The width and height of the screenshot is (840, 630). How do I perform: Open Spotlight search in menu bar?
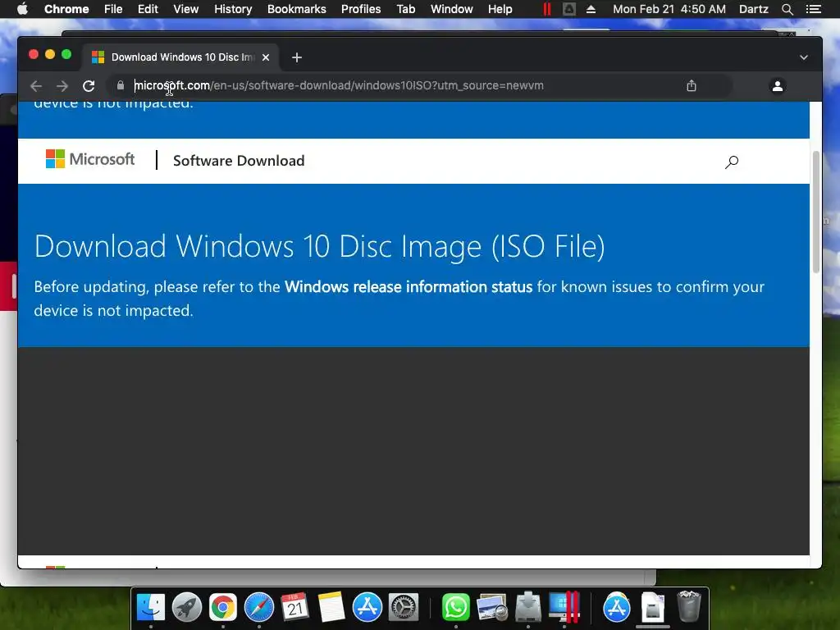pyautogui.click(x=787, y=9)
